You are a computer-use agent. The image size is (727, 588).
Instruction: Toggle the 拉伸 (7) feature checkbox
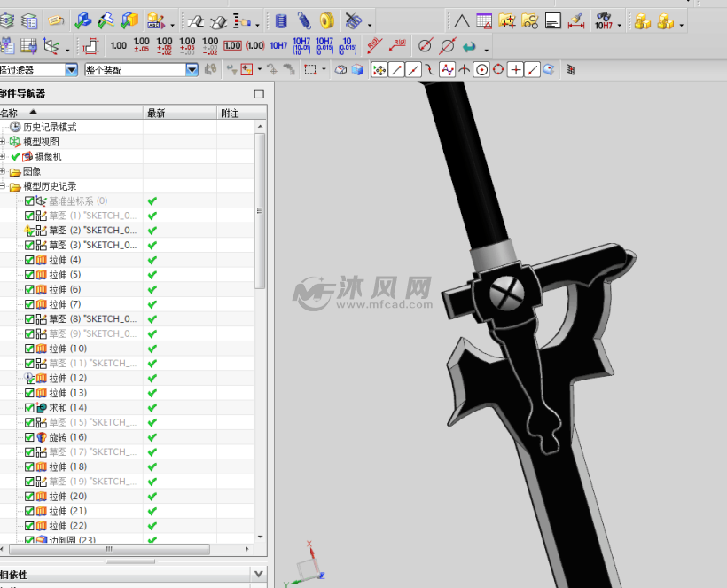point(29,305)
